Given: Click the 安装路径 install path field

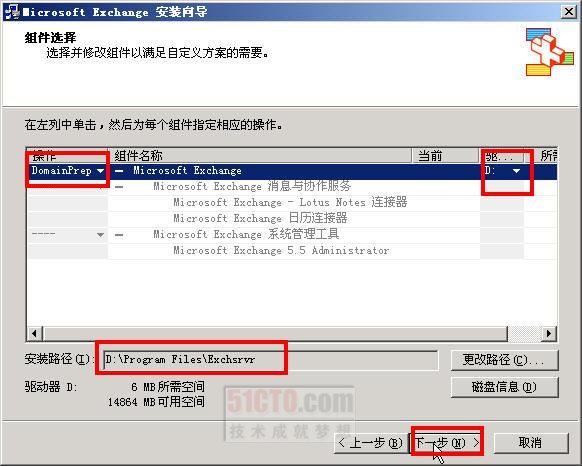Looking at the screenshot, I should tap(270, 359).
